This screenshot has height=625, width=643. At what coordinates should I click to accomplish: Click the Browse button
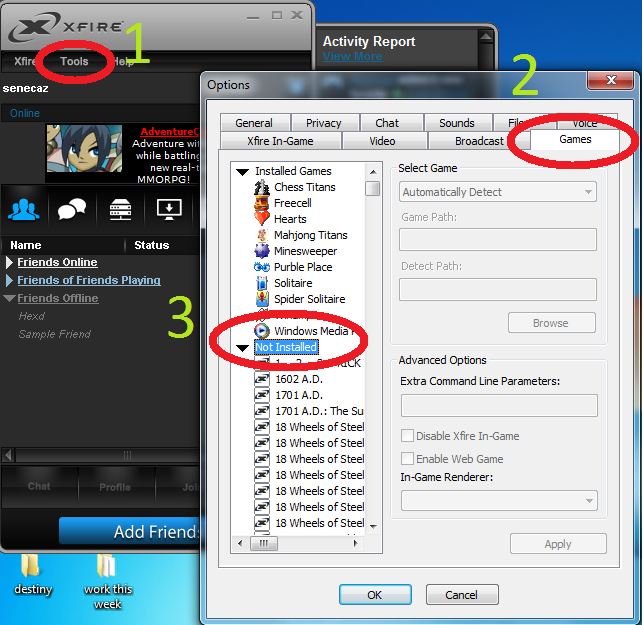[x=551, y=323]
